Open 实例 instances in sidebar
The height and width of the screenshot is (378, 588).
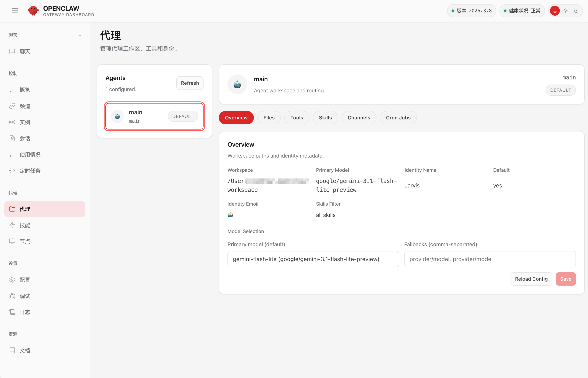[x=25, y=122]
